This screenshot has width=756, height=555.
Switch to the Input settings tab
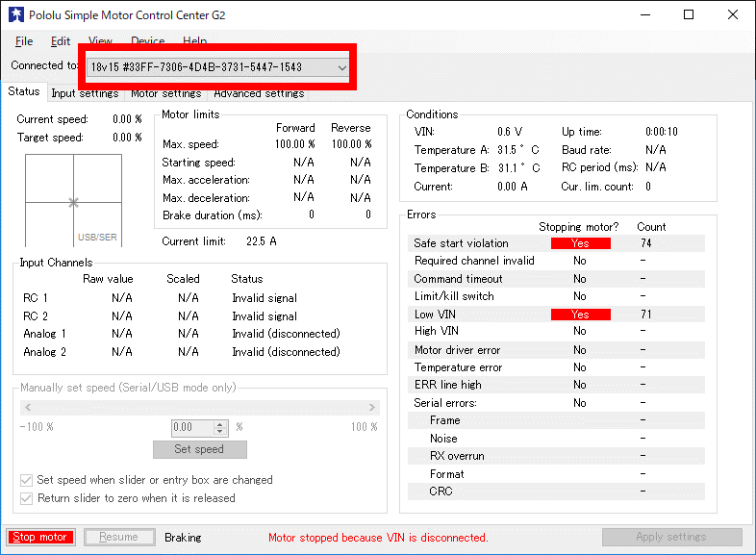pos(85,93)
